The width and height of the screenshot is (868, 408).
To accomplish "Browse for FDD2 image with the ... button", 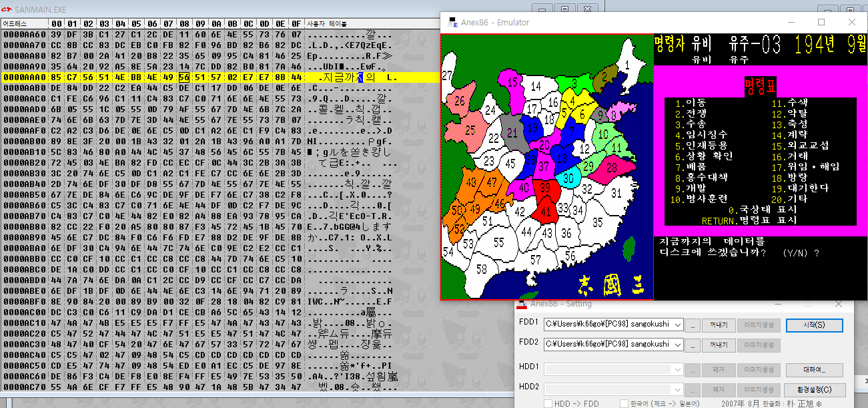I will click(x=694, y=345).
